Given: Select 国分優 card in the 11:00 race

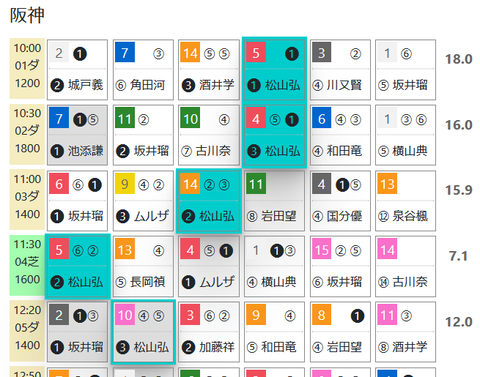Looking at the screenshot, I should click(340, 201).
